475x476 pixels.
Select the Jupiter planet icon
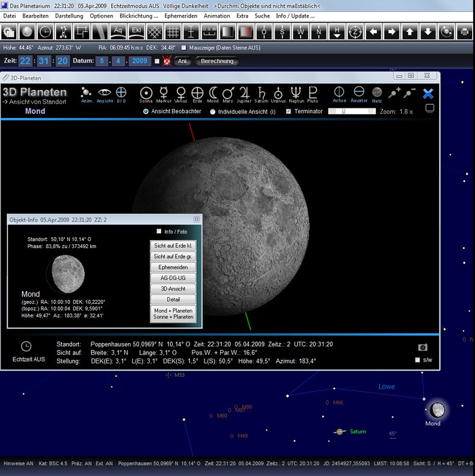(x=245, y=92)
